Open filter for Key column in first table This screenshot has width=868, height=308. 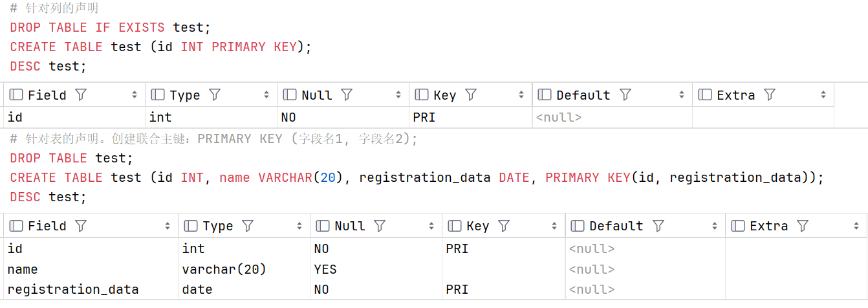(471, 95)
